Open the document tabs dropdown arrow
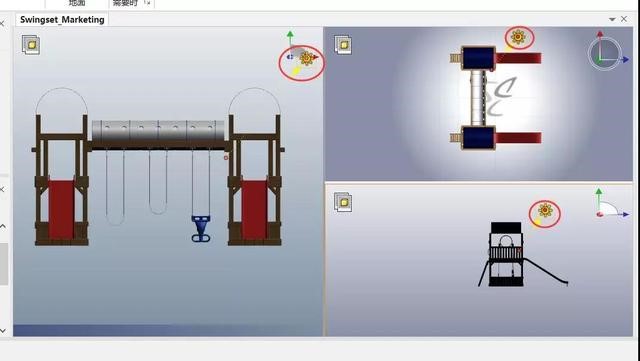The width and height of the screenshot is (640, 361). click(x=612, y=19)
